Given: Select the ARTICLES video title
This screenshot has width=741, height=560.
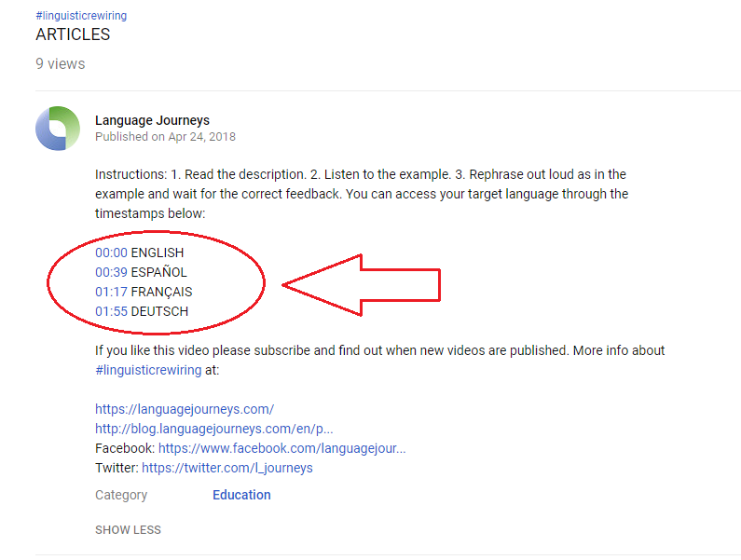Looking at the screenshot, I should pyautogui.click(x=73, y=34).
